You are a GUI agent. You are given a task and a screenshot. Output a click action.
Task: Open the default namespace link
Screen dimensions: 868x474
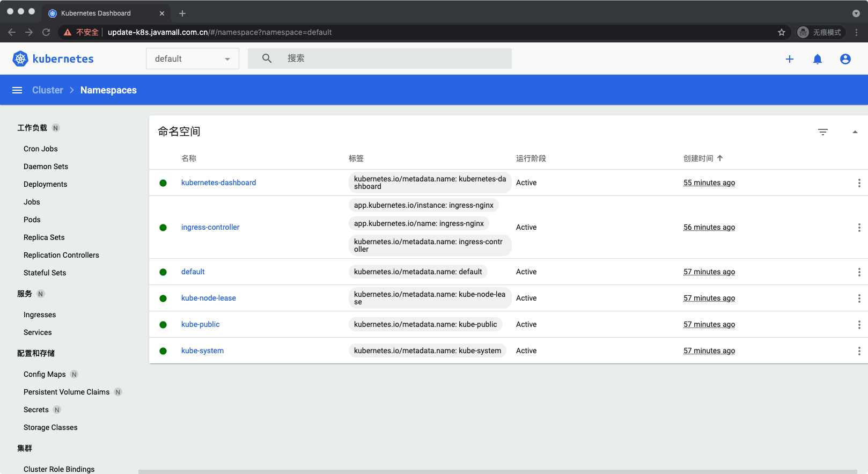click(x=193, y=272)
